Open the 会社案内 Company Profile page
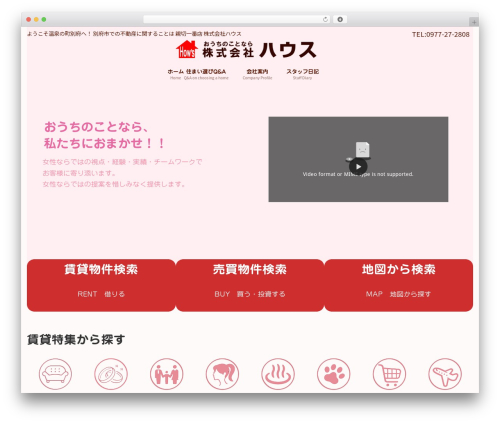The height and width of the screenshot is (423, 500). pyautogui.click(x=257, y=74)
